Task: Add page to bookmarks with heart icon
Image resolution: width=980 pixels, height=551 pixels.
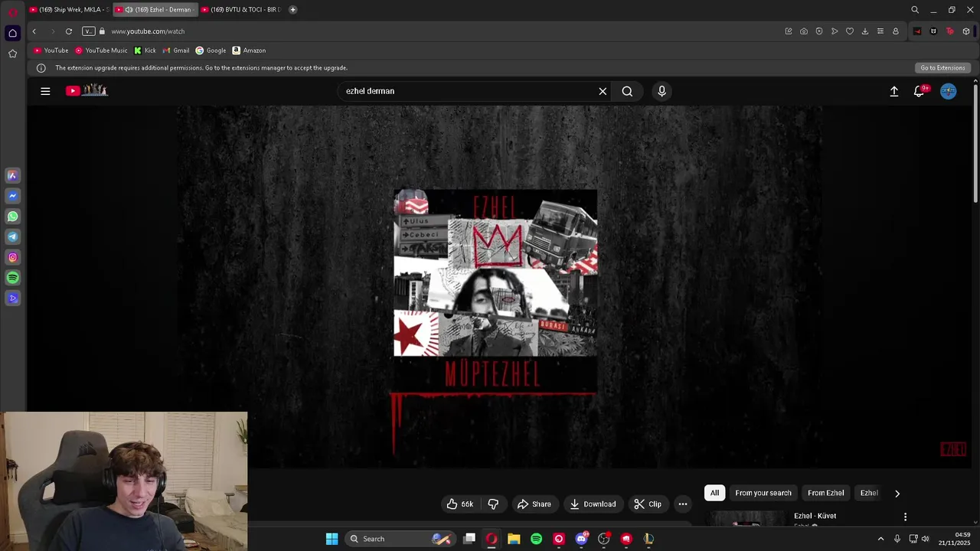Action: point(850,31)
